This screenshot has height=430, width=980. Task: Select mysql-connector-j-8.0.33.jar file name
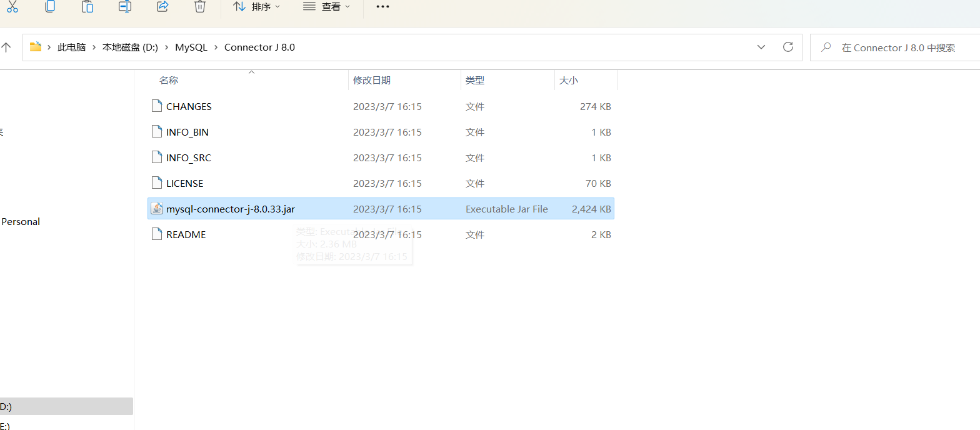pyautogui.click(x=231, y=209)
